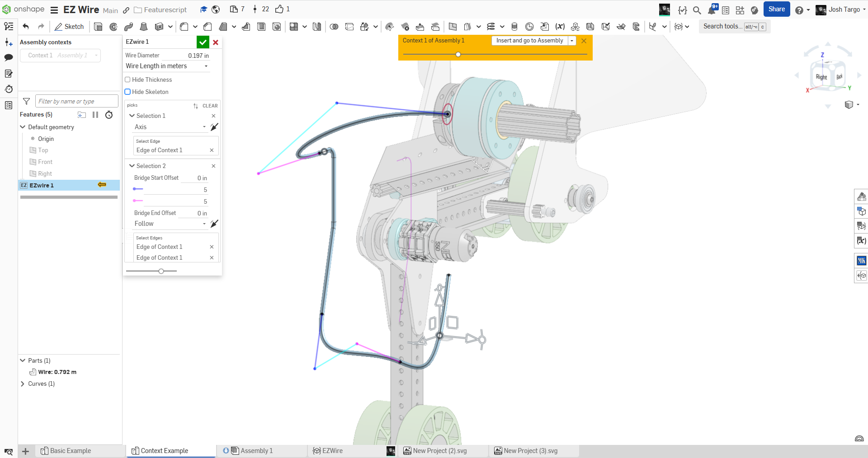Collapse Selection 1 group
This screenshot has width=868, height=458.
coord(132,116)
